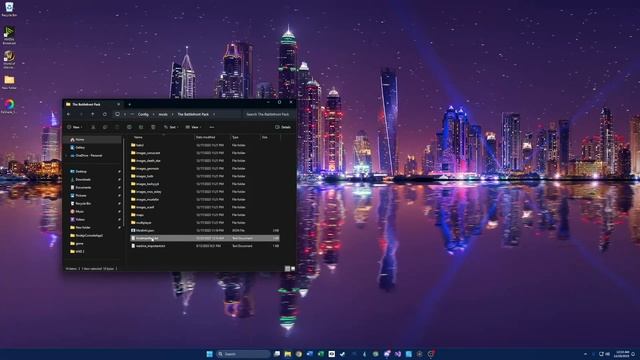Click File Explorer in the taskbar
The height and width of the screenshot is (360, 640).
click(x=288, y=354)
